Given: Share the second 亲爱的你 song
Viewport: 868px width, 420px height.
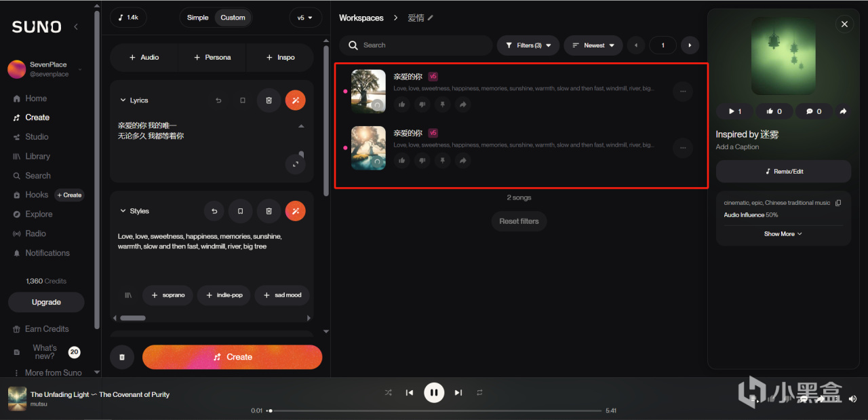Looking at the screenshot, I should (462, 161).
